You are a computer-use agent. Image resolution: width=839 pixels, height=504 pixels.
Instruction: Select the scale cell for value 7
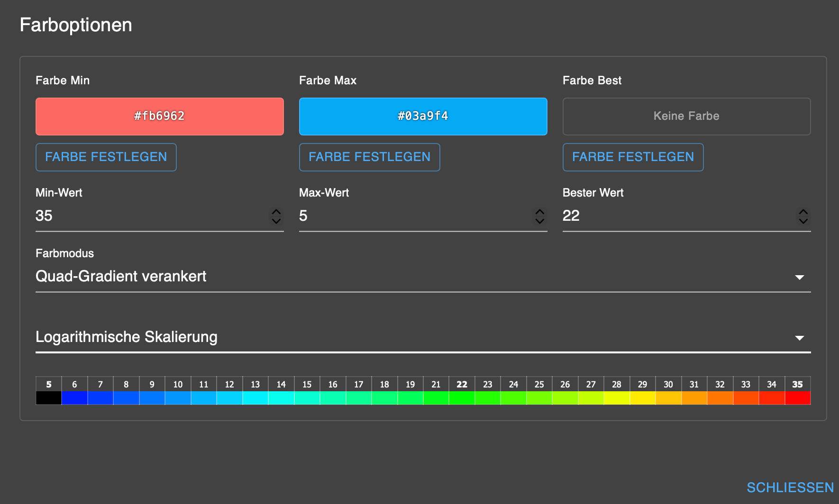pos(100,391)
